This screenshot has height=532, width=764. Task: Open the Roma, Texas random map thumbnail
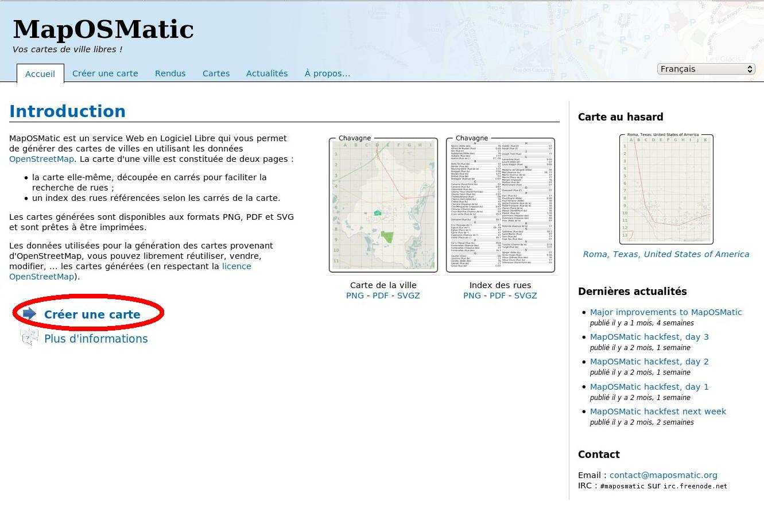pyautogui.click(x=666, y=188)
